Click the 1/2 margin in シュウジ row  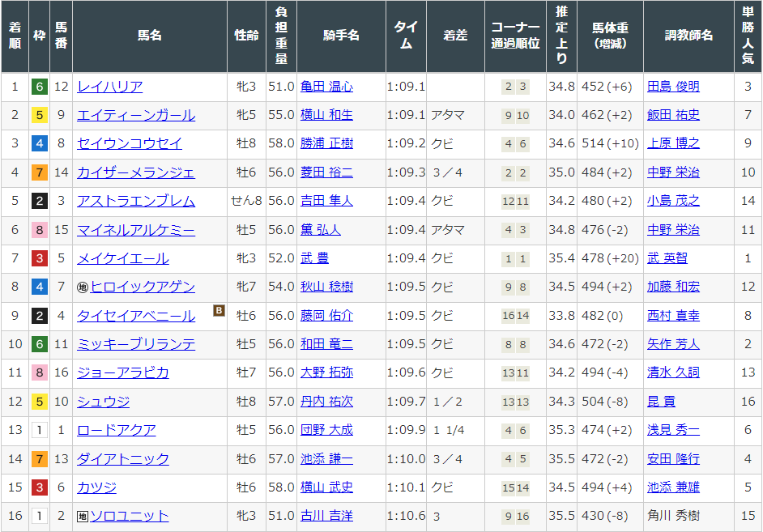tap(448, 402)
